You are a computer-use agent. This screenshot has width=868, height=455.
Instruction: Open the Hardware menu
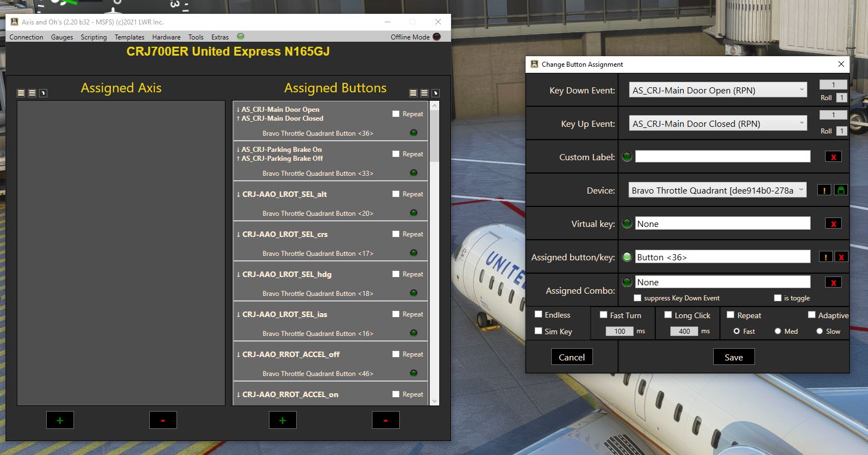click(166, 37)
